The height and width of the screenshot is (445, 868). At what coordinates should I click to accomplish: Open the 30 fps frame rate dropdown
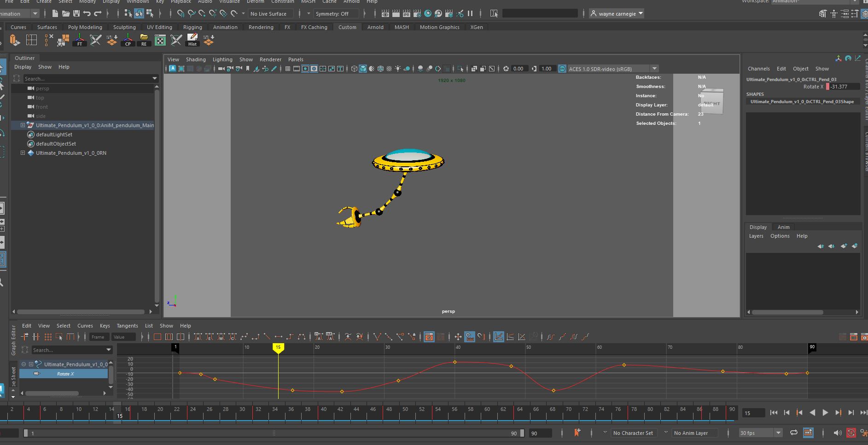pos(760,433)
